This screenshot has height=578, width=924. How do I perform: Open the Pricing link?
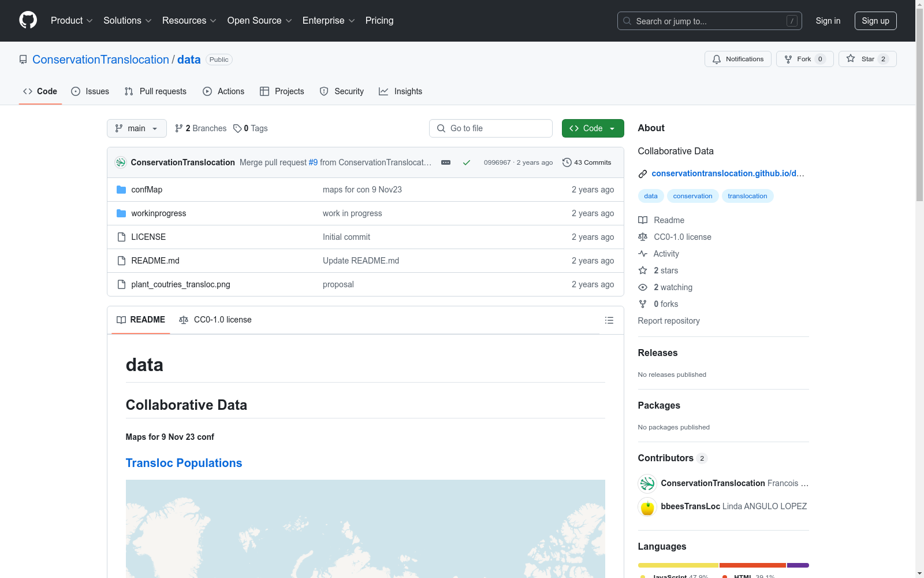point(379,21)
